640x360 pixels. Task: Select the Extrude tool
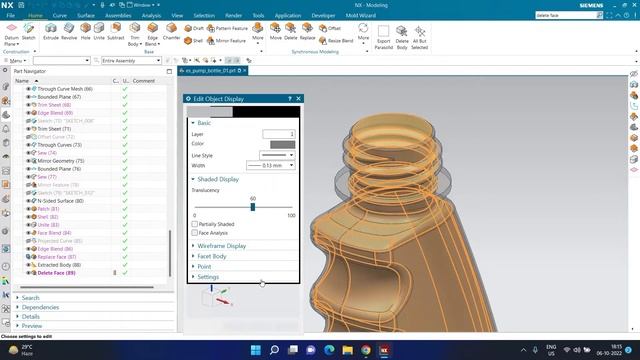[51, 32]
